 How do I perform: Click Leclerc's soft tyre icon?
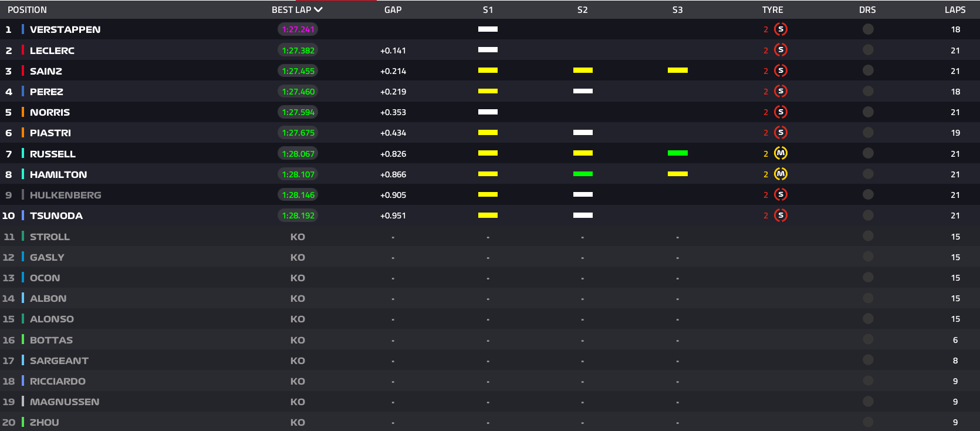click(x=780, y=50)
